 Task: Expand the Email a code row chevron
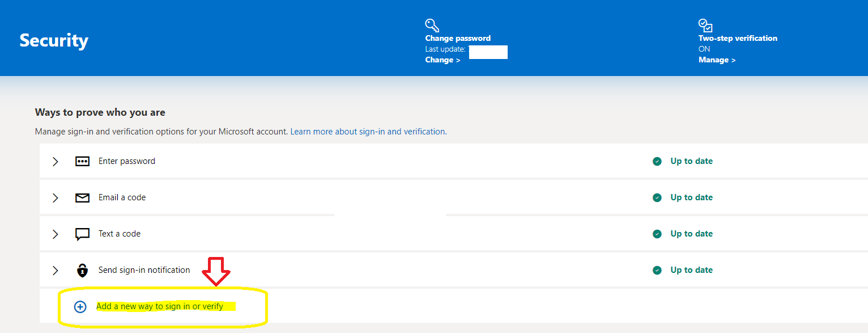[56, 197]
